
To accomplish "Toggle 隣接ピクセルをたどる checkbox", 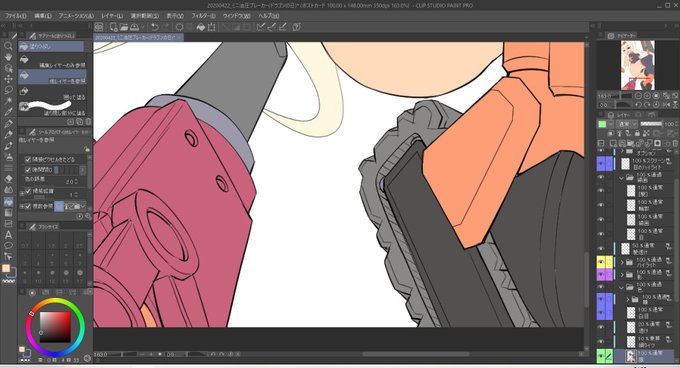I will 28,160.
